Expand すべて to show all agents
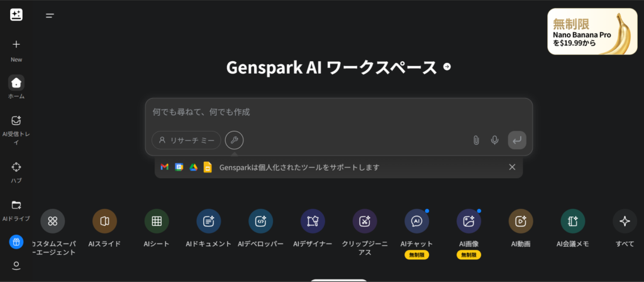644x282 pixels. coord(625,221)
